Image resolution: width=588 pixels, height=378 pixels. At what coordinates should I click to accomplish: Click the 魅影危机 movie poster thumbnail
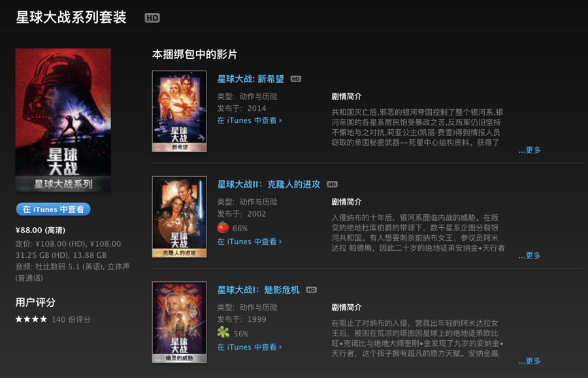(179, 322)
